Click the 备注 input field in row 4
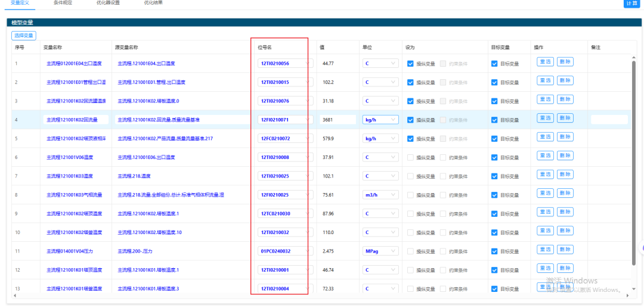This screenshot has height=308, width=644. point(609,120)
